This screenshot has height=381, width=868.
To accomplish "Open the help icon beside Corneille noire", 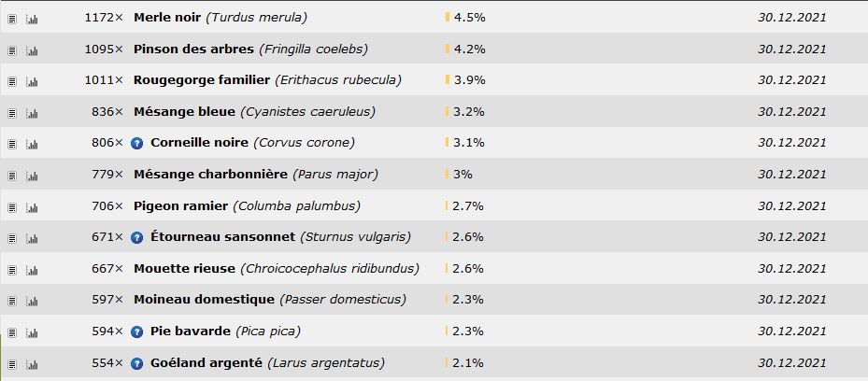I will pyautogui.click(x=136, y=143).
